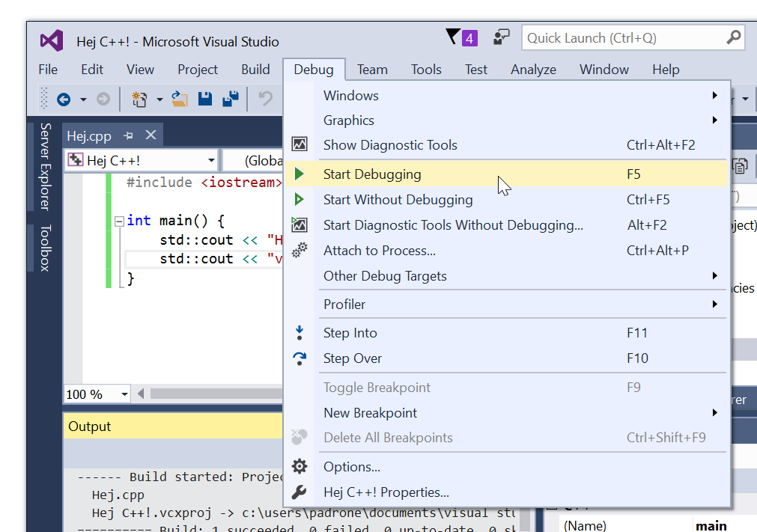Open the Toolbox side tab
Screen dimensions: 757x532
tap(45, 248)
